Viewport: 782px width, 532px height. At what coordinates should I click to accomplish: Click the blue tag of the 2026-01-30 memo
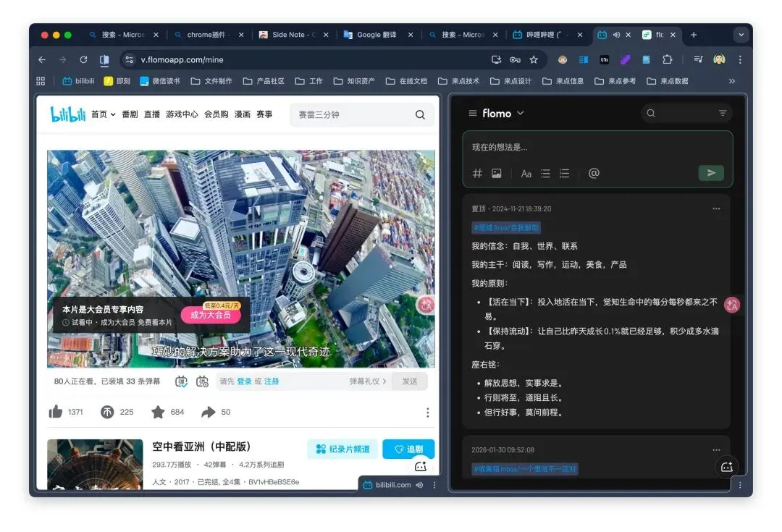[x=525, y=469]
